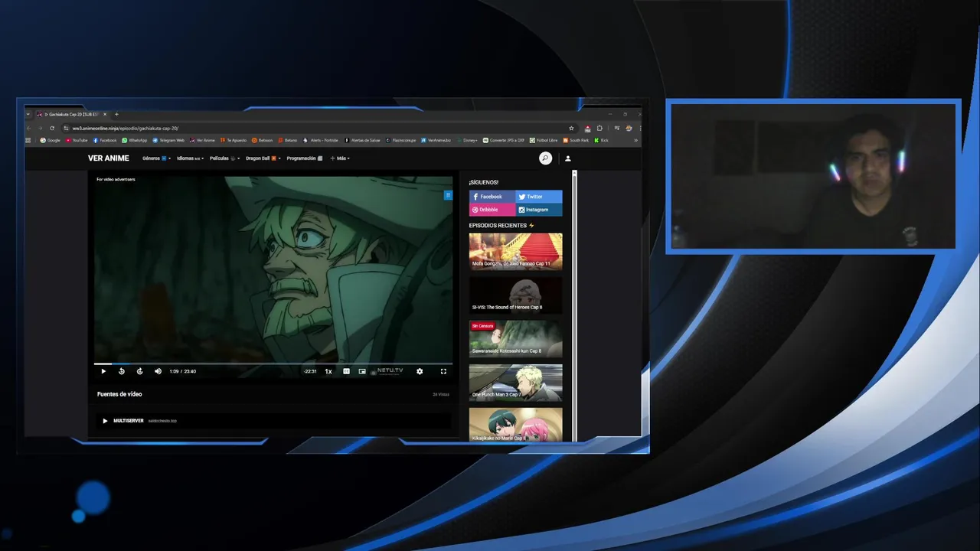Viewport: 980px width, 551px height.
Task: Open the video player settings gear
Action: pyautogui.click(x=420, y=371)
